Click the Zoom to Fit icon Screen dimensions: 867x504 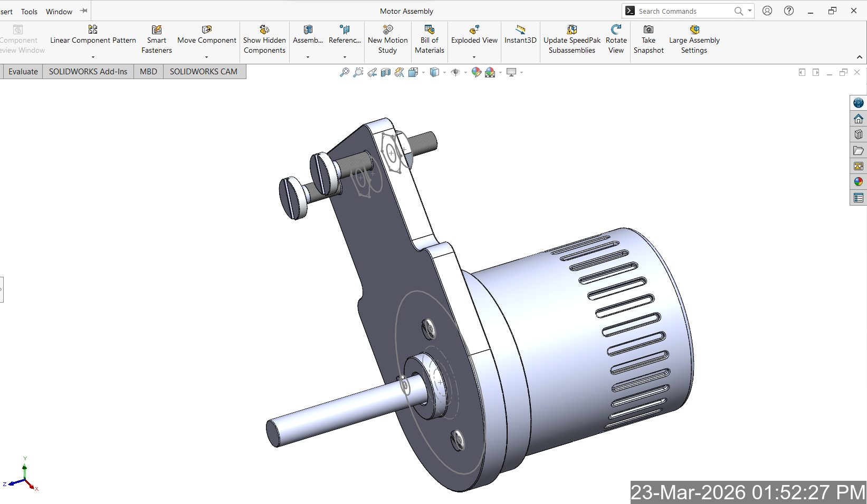coord(344,72)
